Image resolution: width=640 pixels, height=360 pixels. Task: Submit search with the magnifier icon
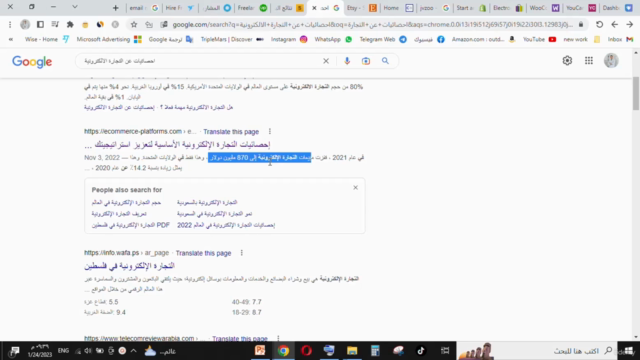(385, 61)
